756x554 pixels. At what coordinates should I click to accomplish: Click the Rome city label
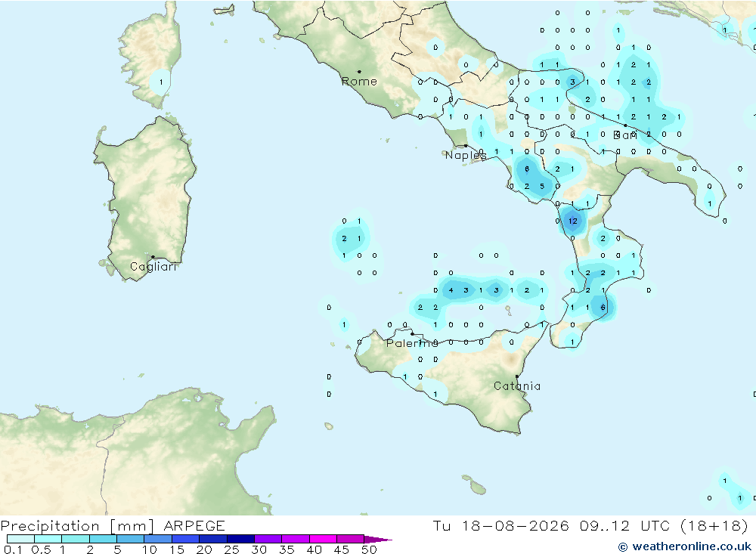pos(359,82)
